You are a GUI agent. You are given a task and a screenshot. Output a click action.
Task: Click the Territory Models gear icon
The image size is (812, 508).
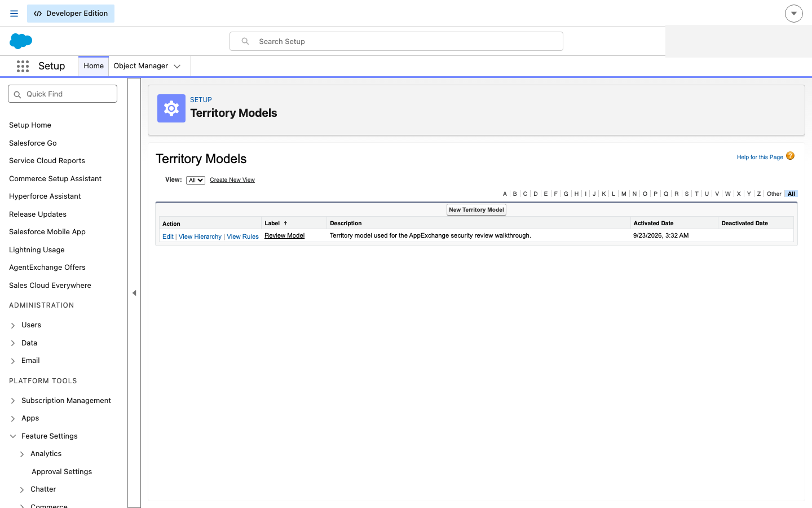point(171,108)
